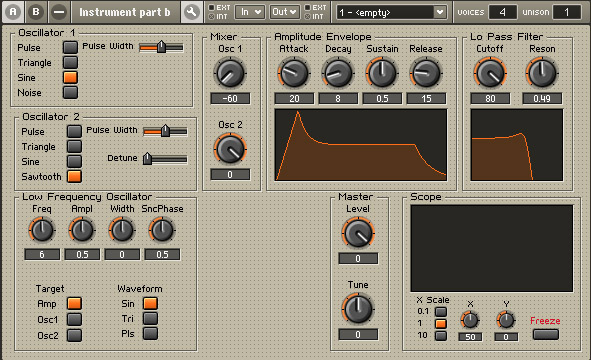
Task: Click the Master Tune knob
Action: tap(358, 309)
